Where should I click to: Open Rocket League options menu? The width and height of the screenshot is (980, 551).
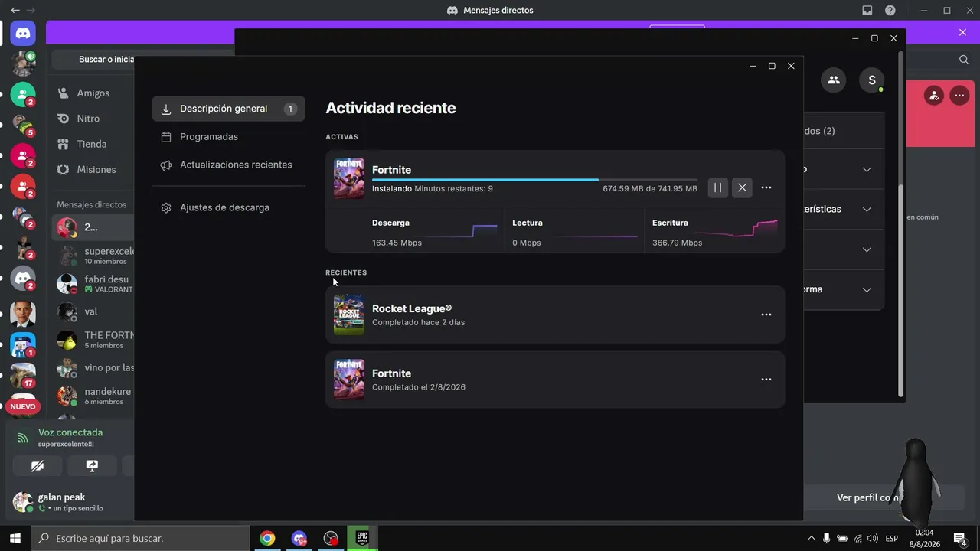tap(766, 315)
